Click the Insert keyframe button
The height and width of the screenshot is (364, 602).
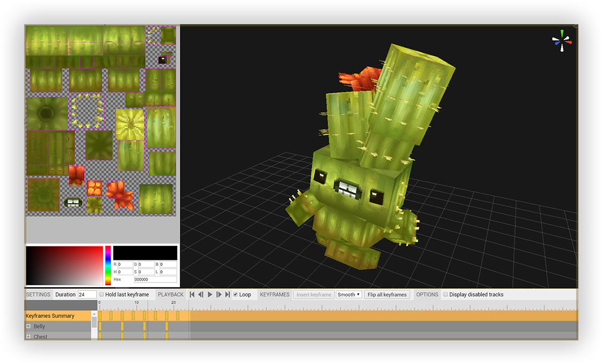click(314, 295)
